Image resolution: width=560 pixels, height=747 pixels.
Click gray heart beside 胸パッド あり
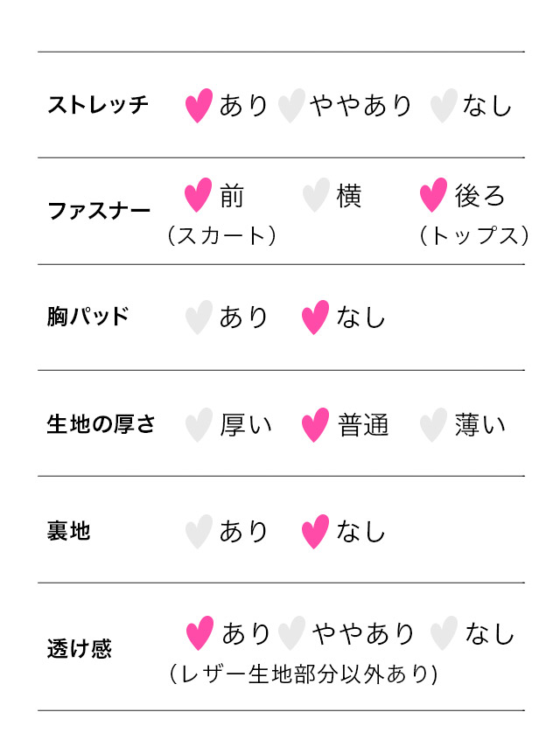coord(199,317)
